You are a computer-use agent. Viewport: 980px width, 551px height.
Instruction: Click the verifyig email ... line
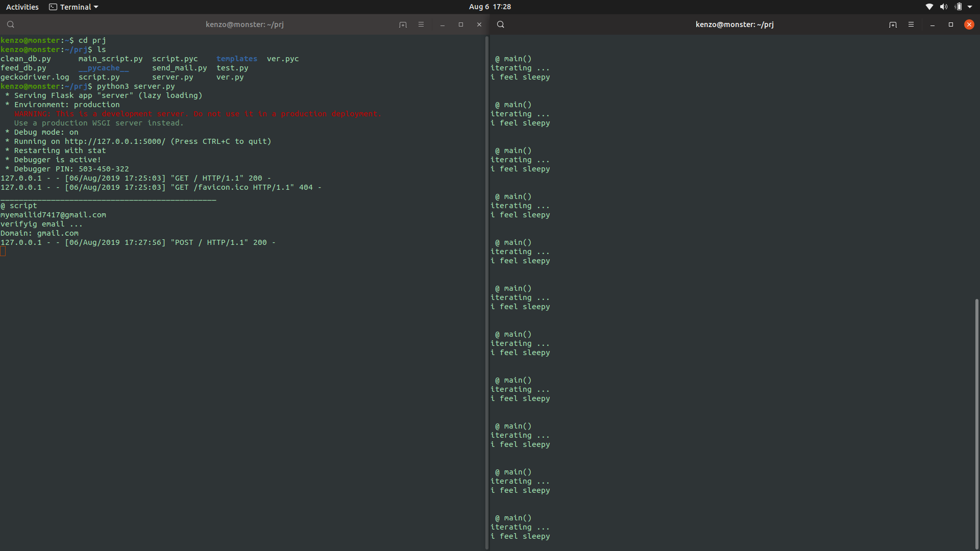pyautogui.click(x=41, y=224)
